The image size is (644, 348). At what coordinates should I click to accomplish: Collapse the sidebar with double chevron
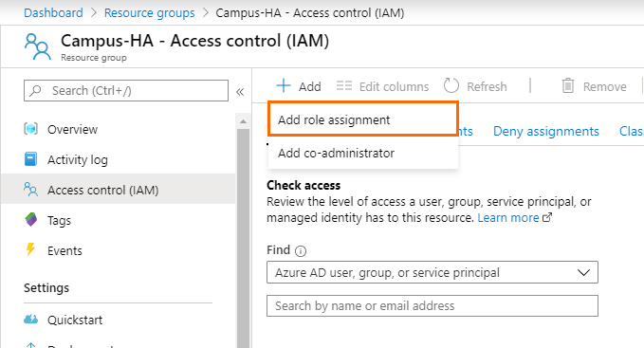click(240, 92)
